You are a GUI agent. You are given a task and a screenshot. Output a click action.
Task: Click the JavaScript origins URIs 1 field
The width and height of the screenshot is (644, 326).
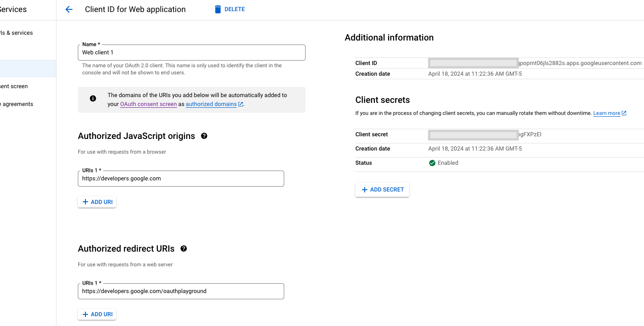181,179
